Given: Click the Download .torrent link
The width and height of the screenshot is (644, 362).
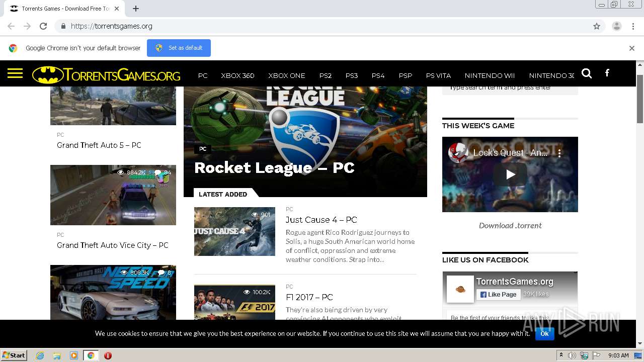Looking at the screenshot, I should click(x=510, y=225).
